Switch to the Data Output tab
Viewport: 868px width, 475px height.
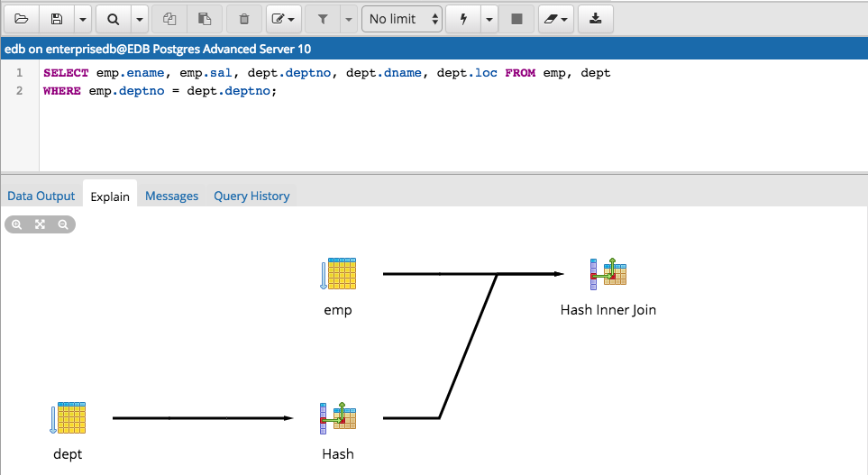41,196
